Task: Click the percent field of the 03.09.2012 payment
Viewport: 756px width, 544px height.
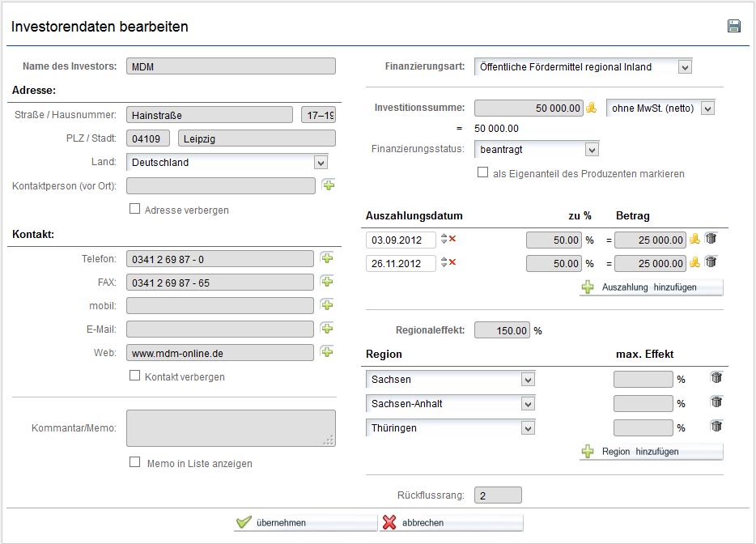Action: 554,240
